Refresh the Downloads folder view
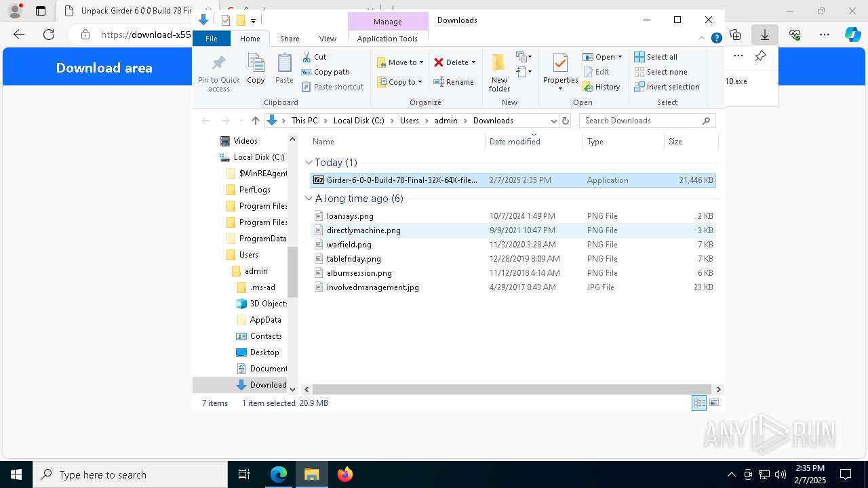This screenshot has height=488, width=868. point(566,121)
